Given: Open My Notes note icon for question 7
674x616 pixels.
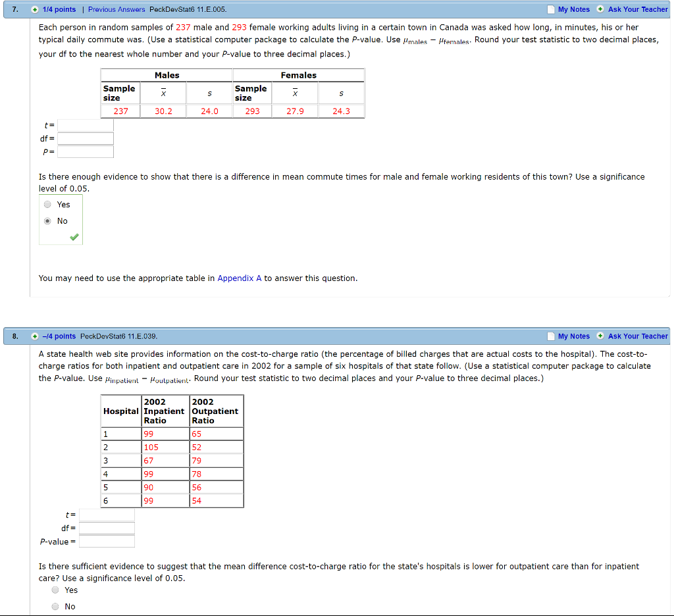Looking at the screenshot, I should pos(551,9).
